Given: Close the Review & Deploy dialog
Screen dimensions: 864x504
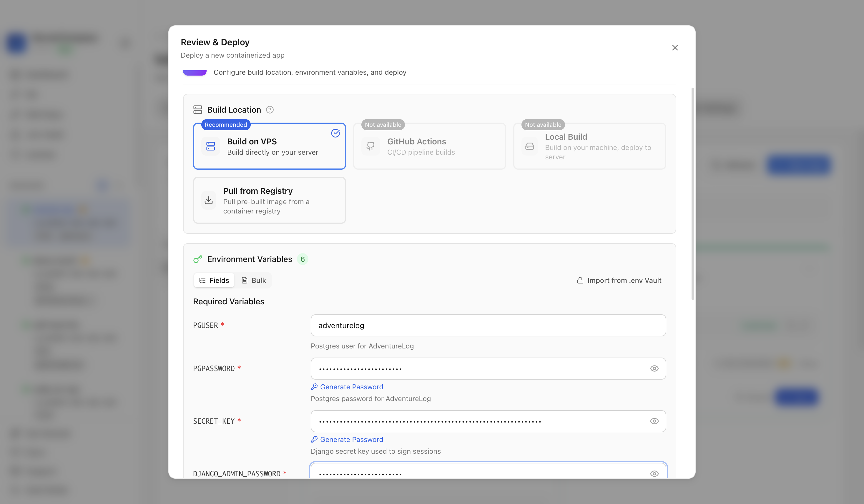Looking at the screenshot, I should (x=675, y=48).
